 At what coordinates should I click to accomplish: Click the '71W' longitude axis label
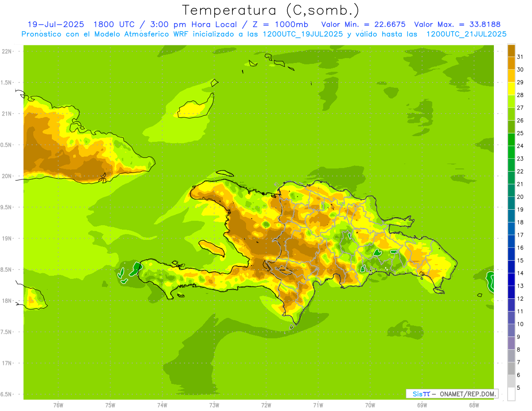[318, 405]
